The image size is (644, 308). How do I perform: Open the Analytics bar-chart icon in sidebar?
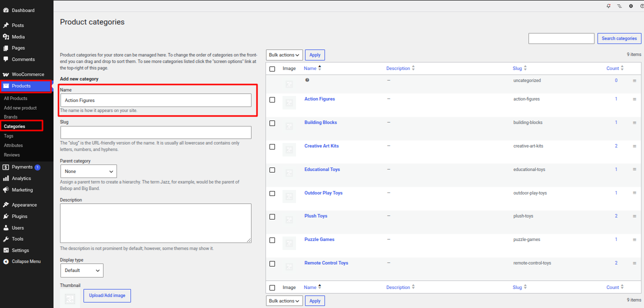[x=6, y=178]
